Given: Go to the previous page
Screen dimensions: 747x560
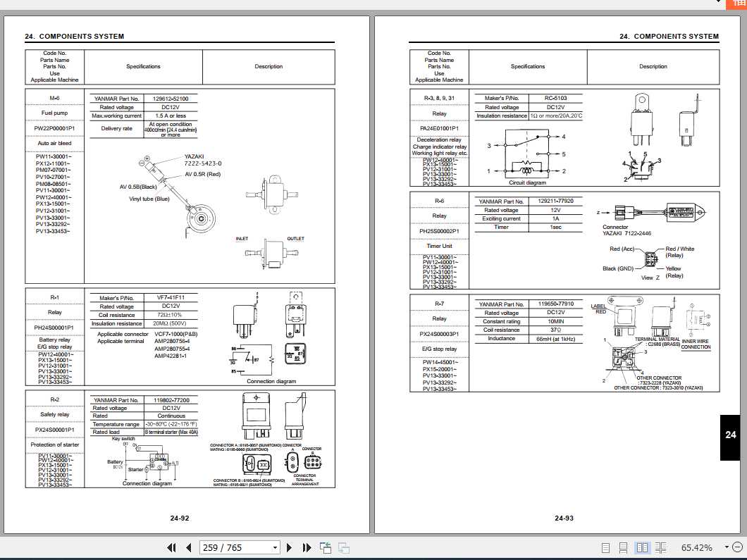Looking at the screenshot, I should pyautogui.click(x=189, y=547).
